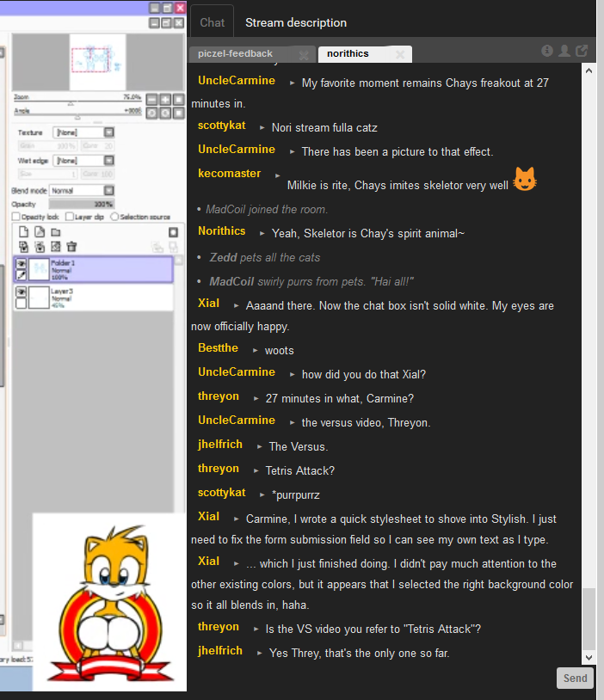
Task: Click the Norithics username in chat
Action: (222, 230)
